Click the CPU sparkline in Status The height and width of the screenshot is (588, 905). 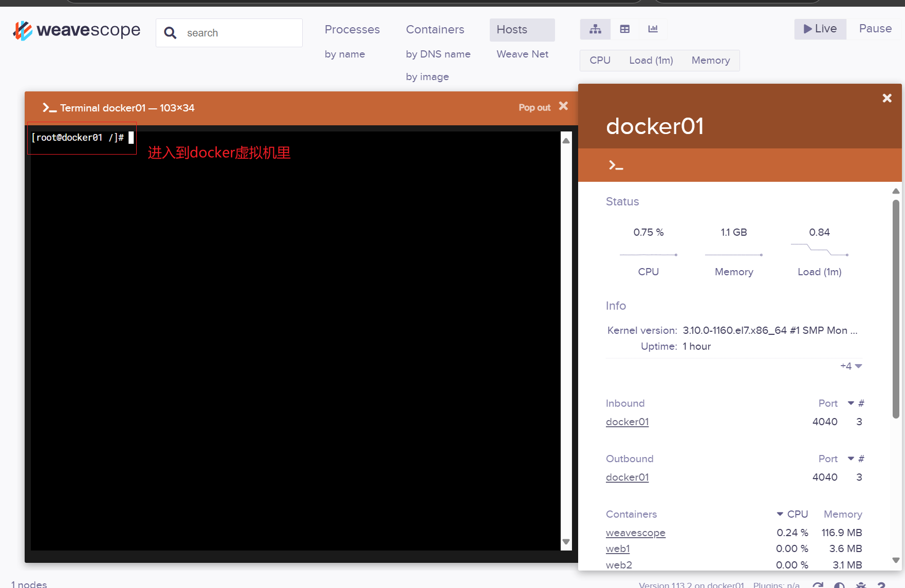(x=649, y=254)
